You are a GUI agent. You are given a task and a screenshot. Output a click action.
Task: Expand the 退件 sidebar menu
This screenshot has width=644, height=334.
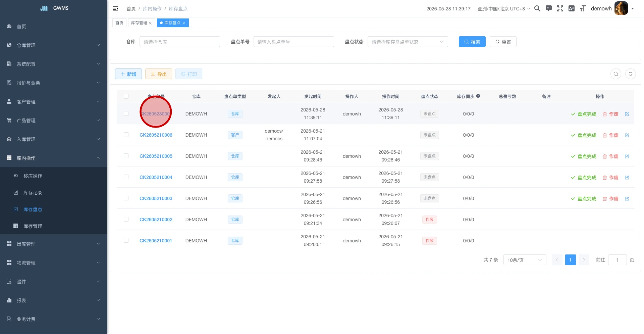pos(54,282)
